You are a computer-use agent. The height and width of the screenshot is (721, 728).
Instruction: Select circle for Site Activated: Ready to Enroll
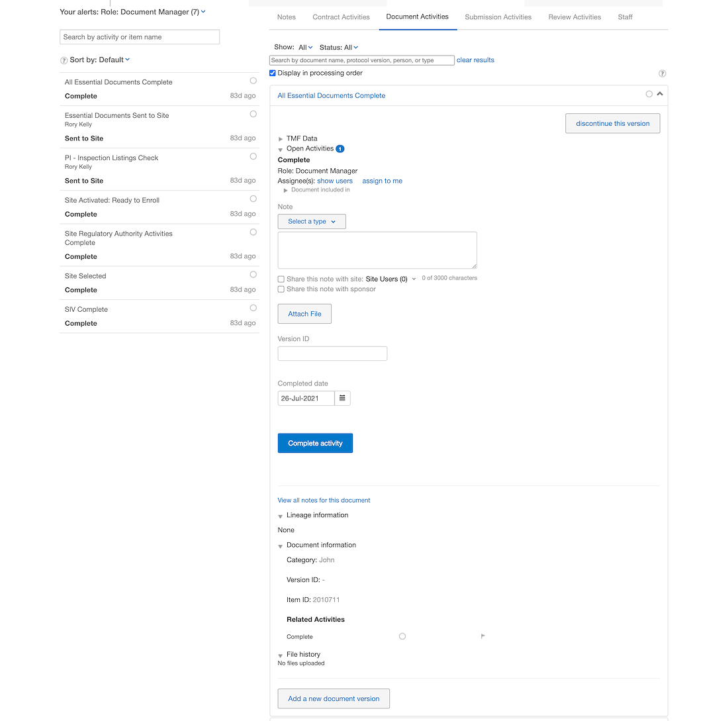[253, 199]
